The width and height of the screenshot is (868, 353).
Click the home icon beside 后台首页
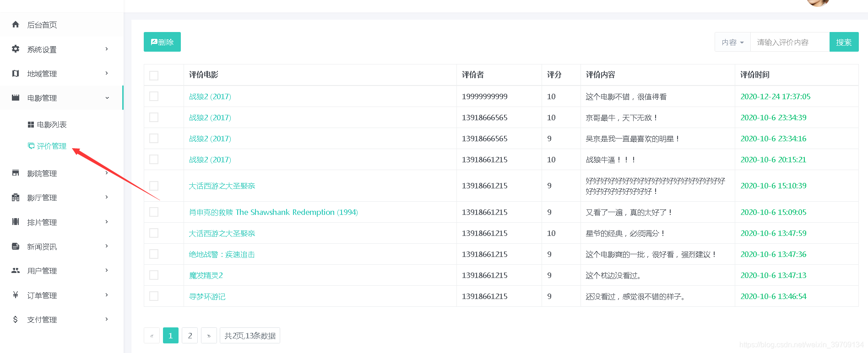click(x=16, y=25)
